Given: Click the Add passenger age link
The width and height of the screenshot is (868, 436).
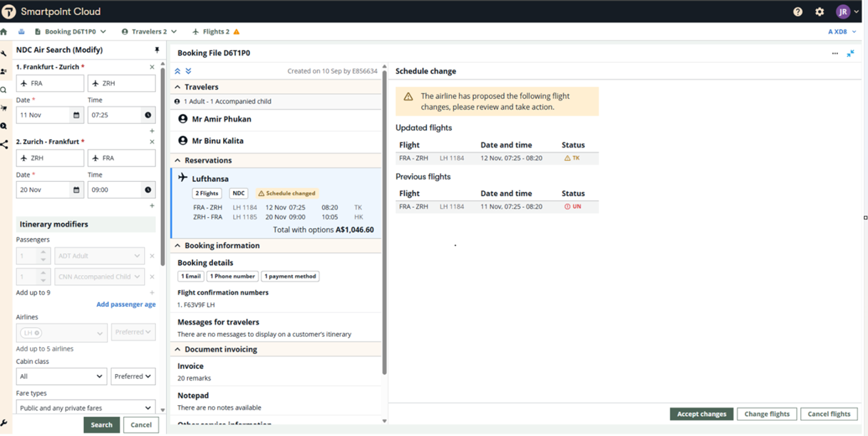Looking at the screenshot, I should (125, 305).
